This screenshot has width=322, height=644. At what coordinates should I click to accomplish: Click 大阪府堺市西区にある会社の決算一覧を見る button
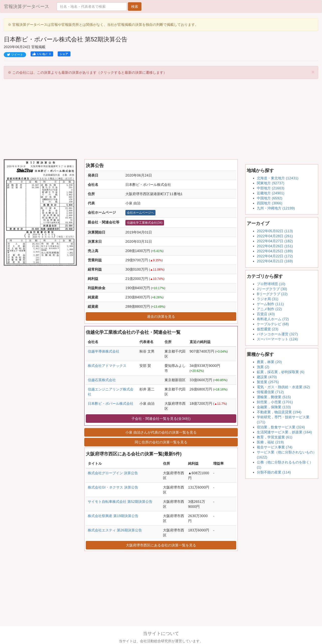click(161, 545)
